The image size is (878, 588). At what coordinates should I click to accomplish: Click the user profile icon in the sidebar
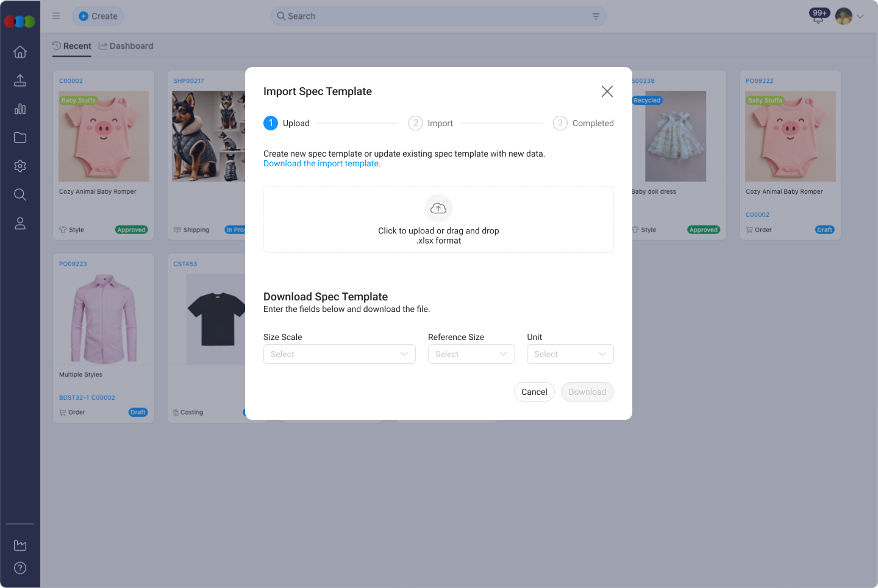click(20, 224)
